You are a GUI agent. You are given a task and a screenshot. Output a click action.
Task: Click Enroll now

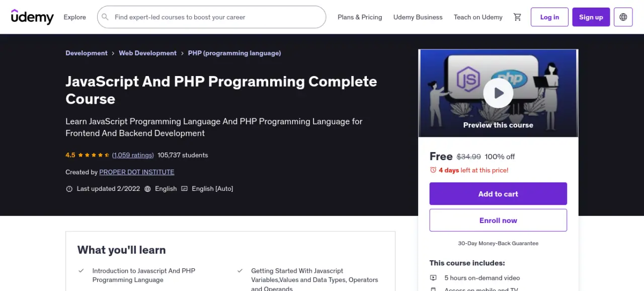click(x=498, y=221)
